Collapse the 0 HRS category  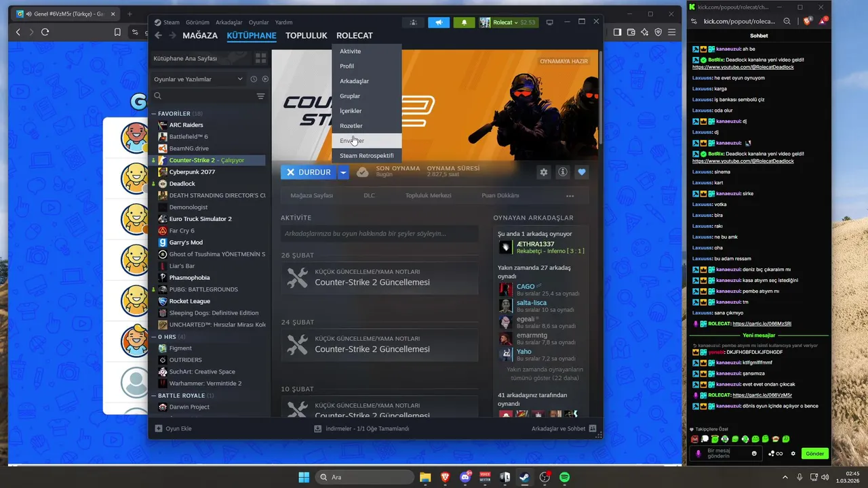pos(154,337)
